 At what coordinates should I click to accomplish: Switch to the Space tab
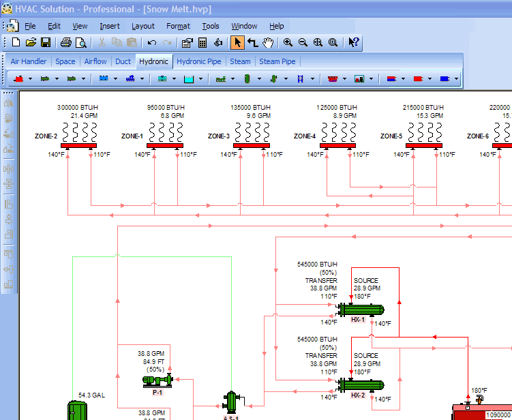point(65,61)
